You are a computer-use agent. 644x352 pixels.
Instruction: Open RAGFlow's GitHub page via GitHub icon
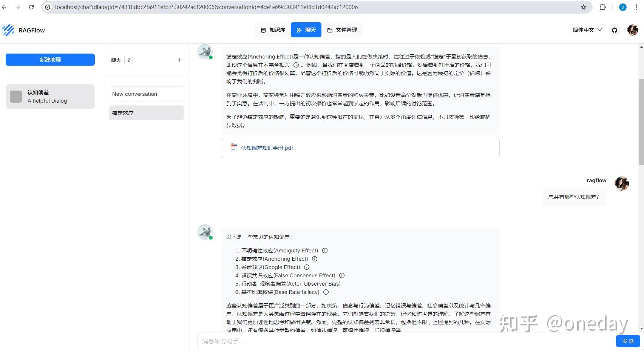[x=614, y=30]
